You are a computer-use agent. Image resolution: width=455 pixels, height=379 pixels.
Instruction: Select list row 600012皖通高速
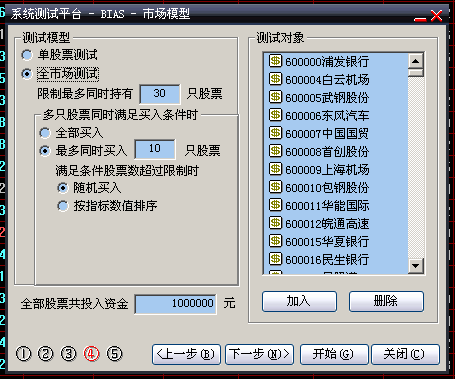(336, 223)
